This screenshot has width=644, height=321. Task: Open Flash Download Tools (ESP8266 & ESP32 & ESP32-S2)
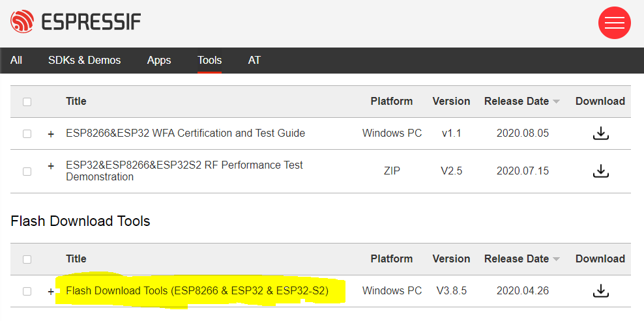(198, 291)
